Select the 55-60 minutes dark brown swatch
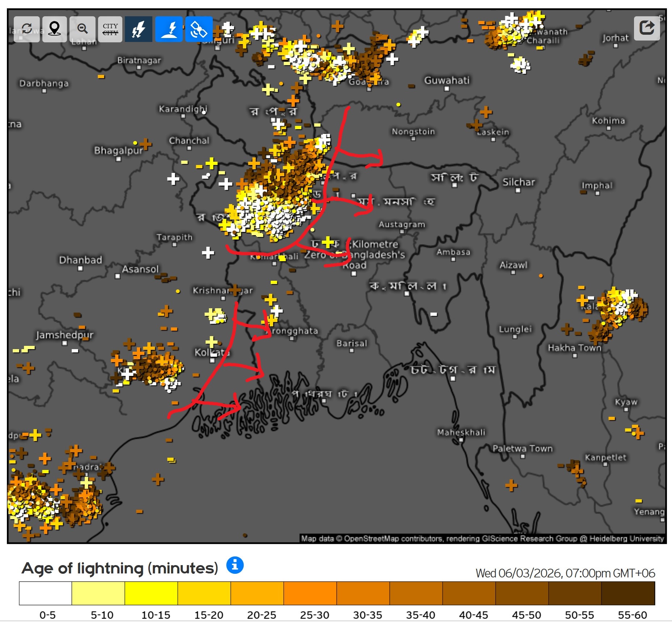 click(x=628, y=593)
